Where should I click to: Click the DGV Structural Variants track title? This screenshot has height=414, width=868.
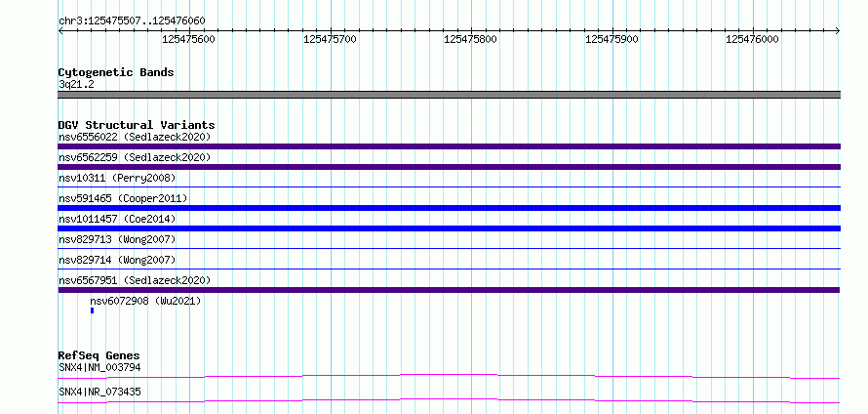(x=137, y=125)
